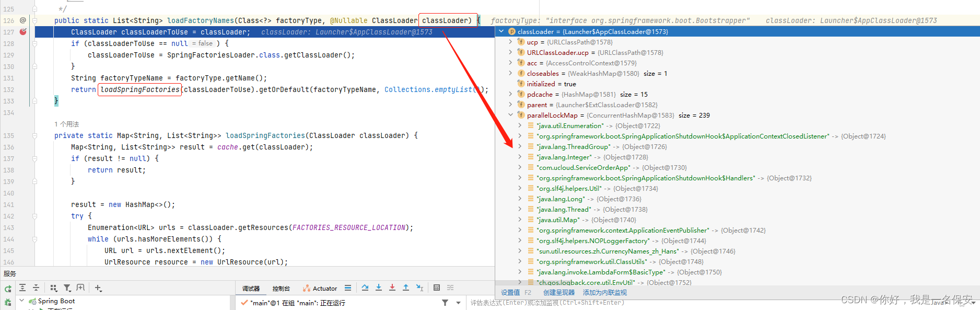The image size is (980, 310).
Task: Click the red Force Step Into icon
Action: (392, 288)
